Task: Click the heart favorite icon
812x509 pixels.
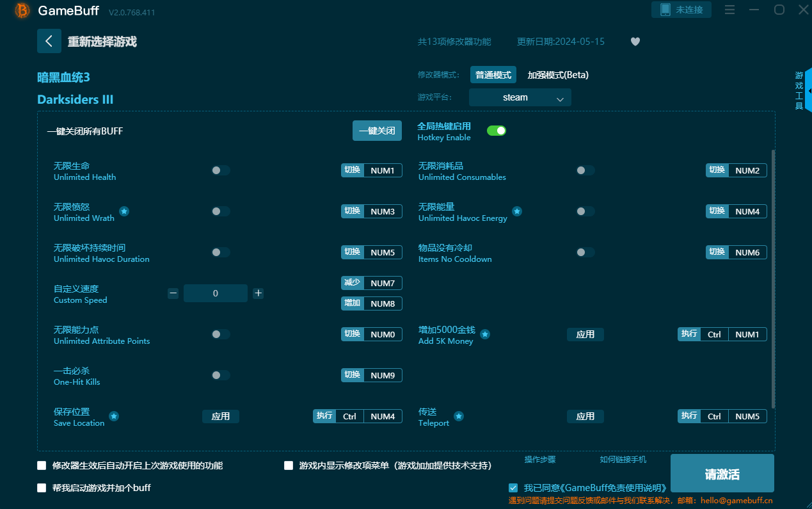Action: tap(635, 42)
